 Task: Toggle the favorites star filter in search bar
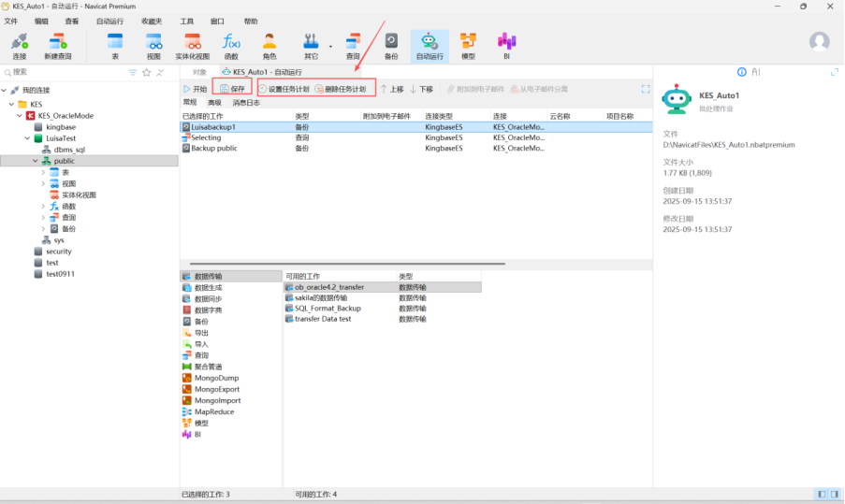147,72
